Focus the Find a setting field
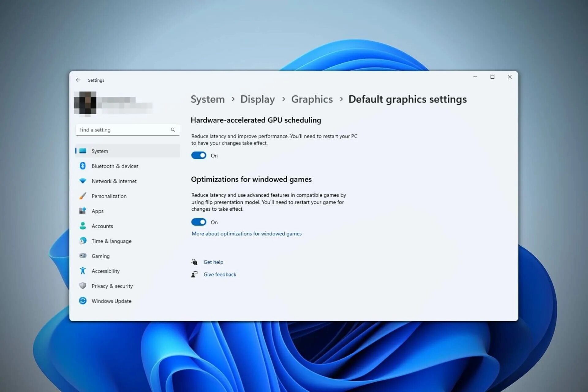 123,130
